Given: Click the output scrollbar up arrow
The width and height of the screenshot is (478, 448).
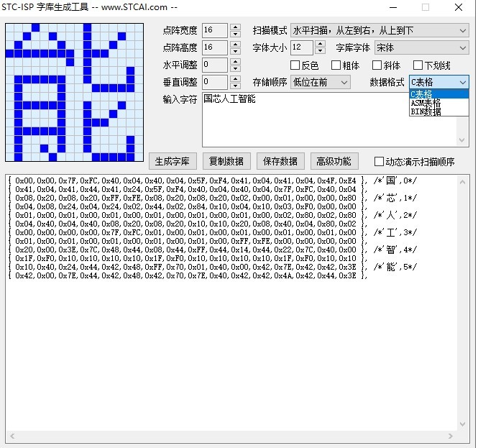Looking at the screenshot, I should 462,182.
